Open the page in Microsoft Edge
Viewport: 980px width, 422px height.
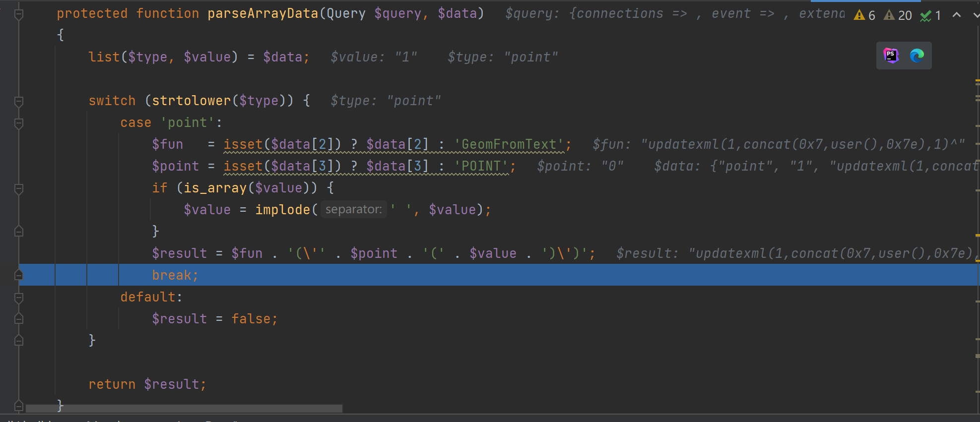[x=916, y=56]
